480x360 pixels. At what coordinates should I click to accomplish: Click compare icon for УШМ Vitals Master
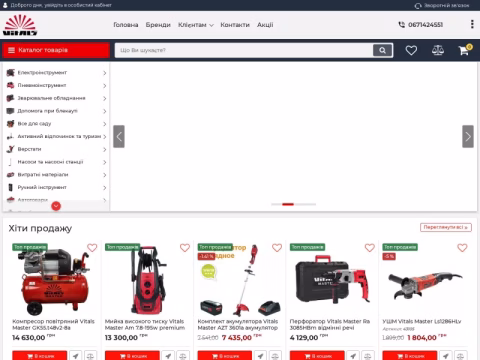460,355
